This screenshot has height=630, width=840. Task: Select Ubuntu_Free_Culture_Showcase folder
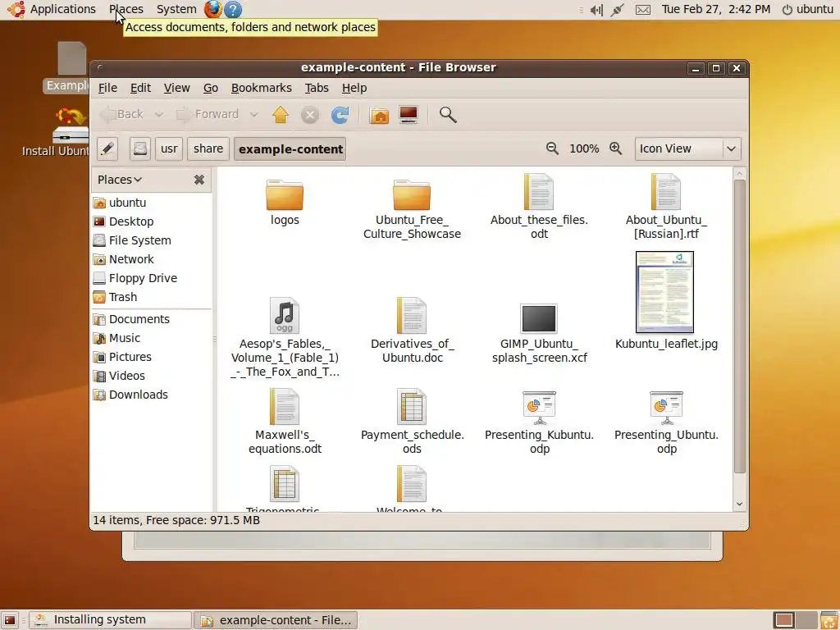pyautogui.click(x=412, y=209)
